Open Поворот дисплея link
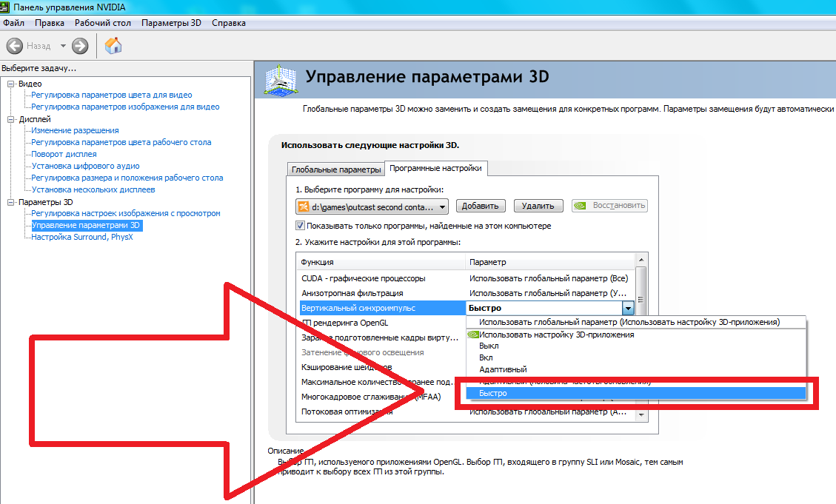 pyautogui.click(x=64, y=154)
